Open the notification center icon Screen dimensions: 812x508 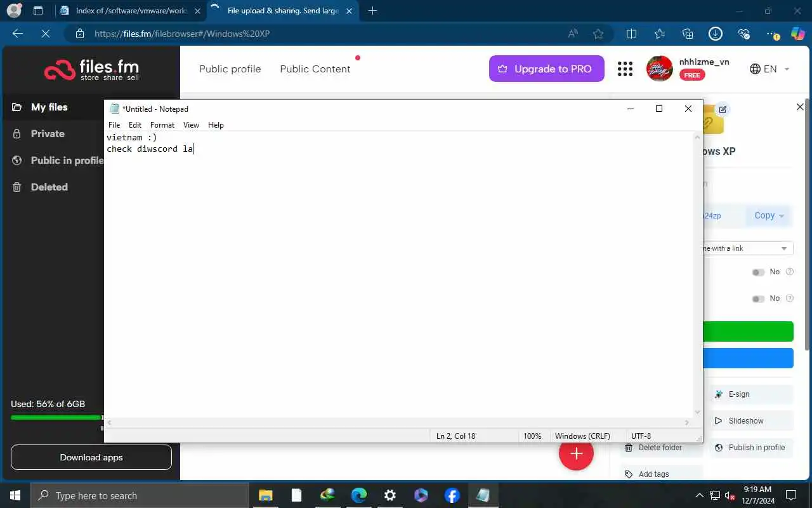click(x=791, y=495)
